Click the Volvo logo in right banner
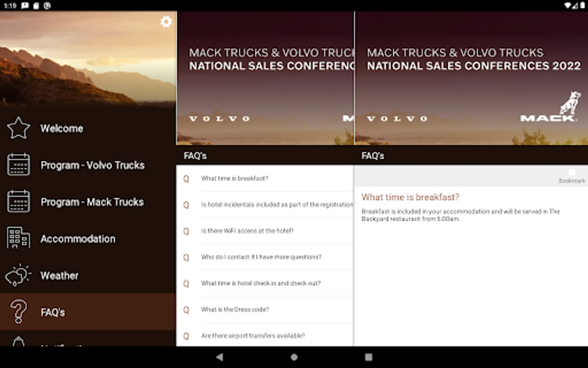 tap(397, 119)
